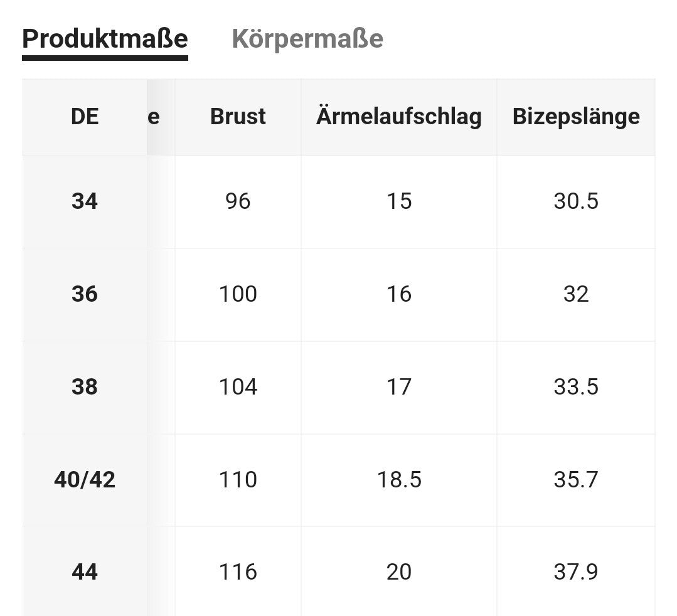This screenshot has width=677, height=616.
Task: Select size 36 row label
Action: 85,294
